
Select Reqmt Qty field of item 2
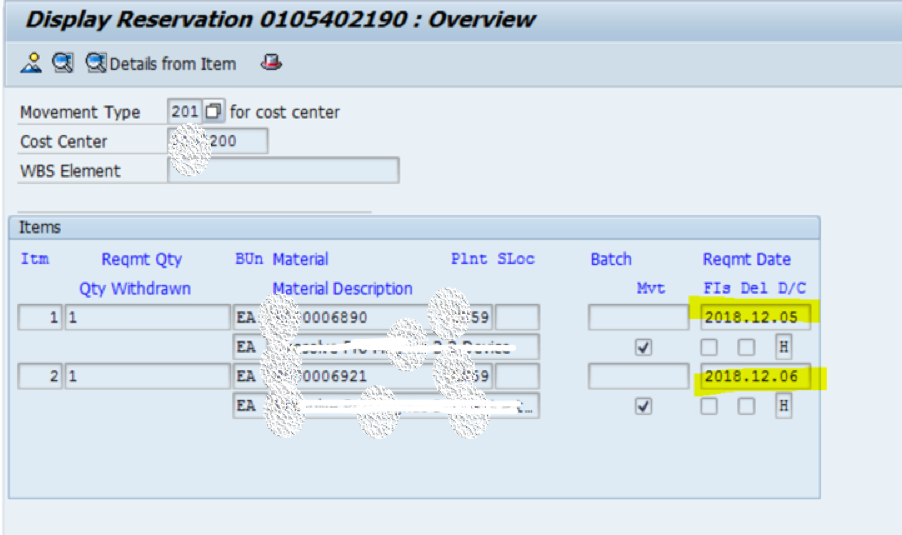[147, 376]
